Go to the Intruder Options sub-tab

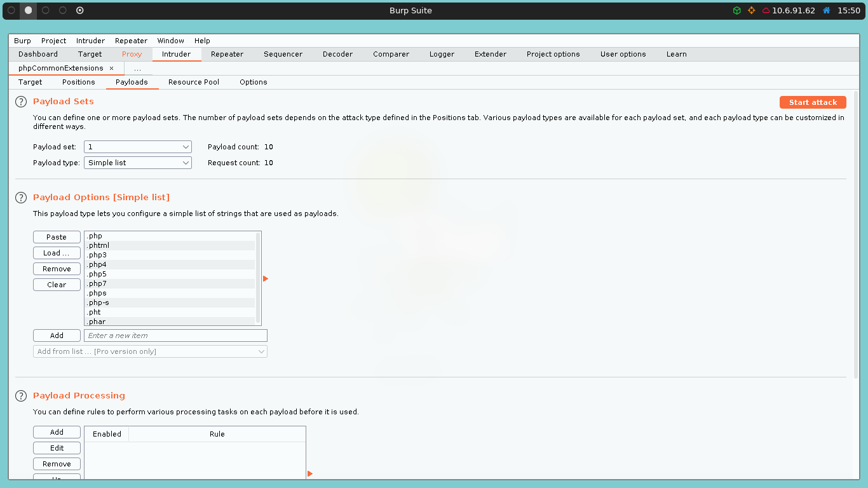pyautogui.click(x=253, y=82)
